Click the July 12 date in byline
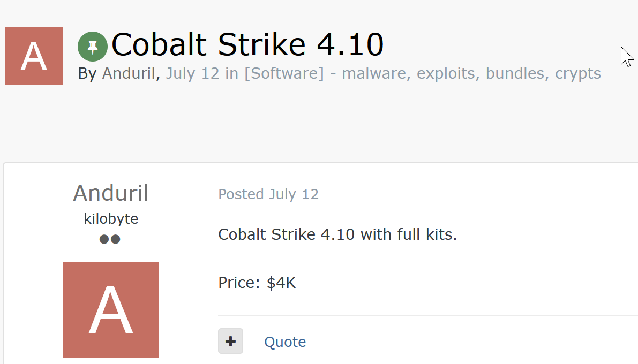Viewport: 638px width, 364px height. point(192,73)
